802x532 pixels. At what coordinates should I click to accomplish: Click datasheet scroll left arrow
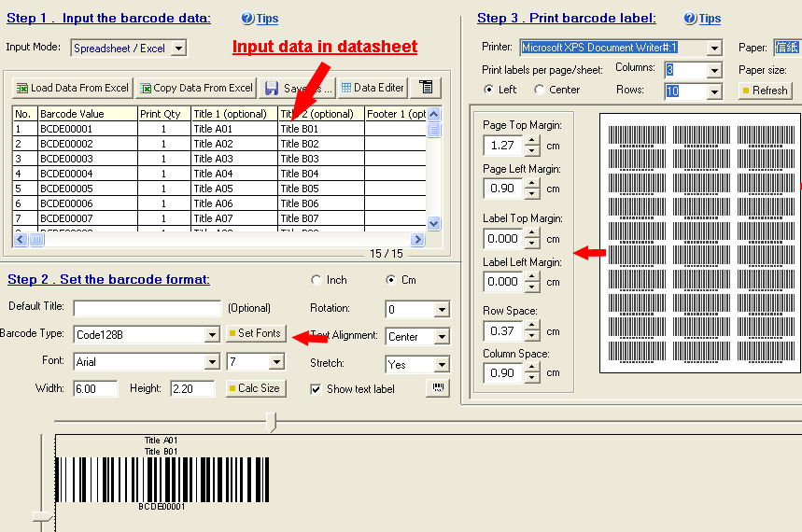pyautogui.click(x=21, y=239)
